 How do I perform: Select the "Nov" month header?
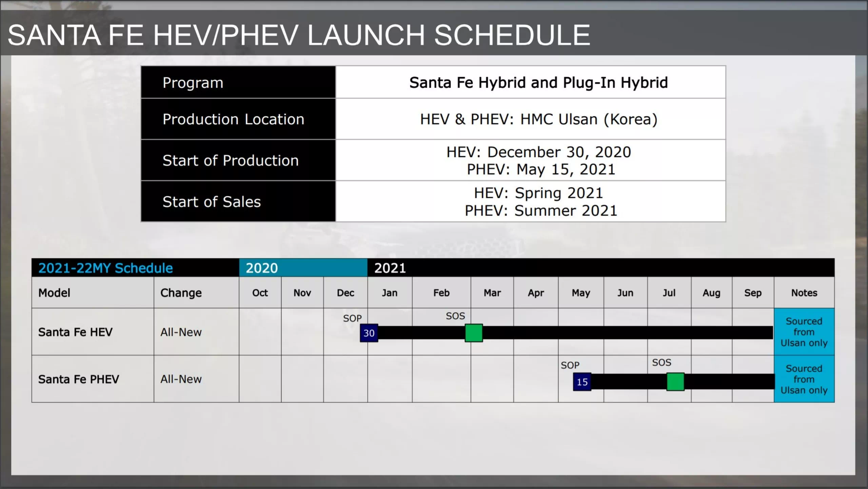point(302,293)
